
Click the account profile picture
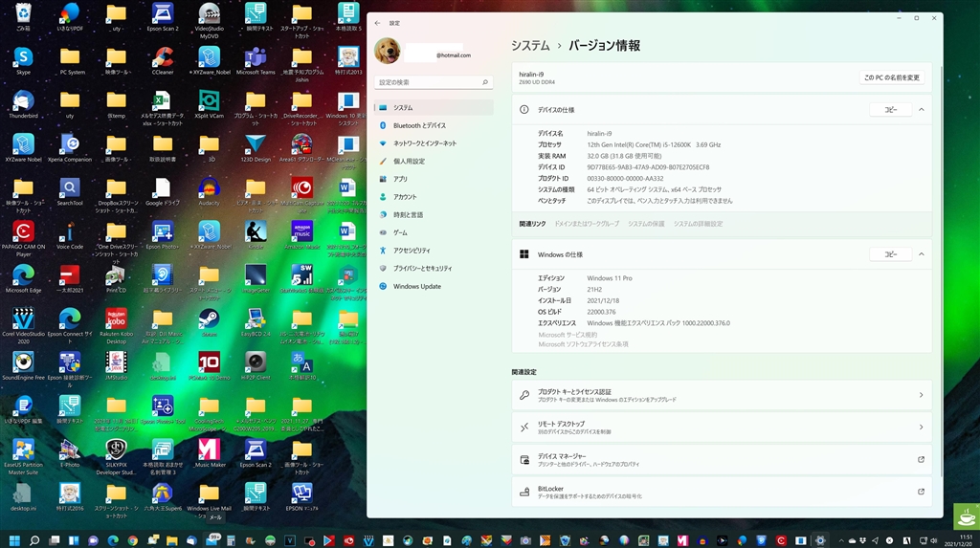[x=387, y=51]
